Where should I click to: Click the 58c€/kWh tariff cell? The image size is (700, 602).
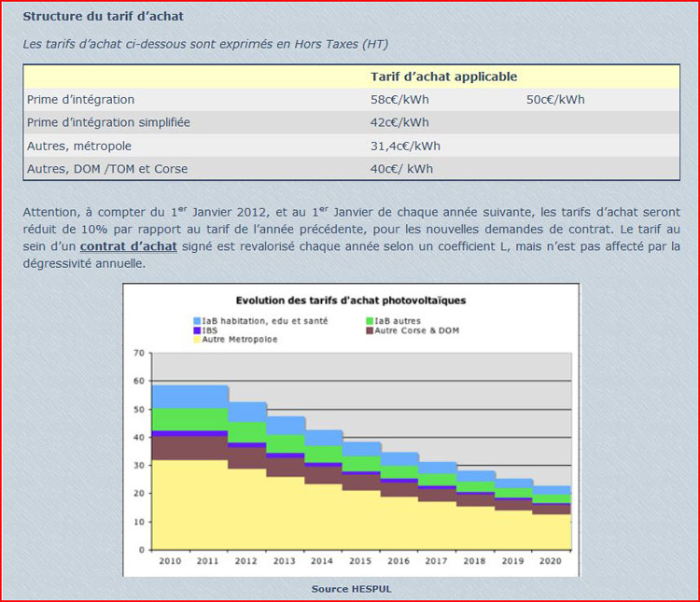pyautogui.click(x=399, y=100)
